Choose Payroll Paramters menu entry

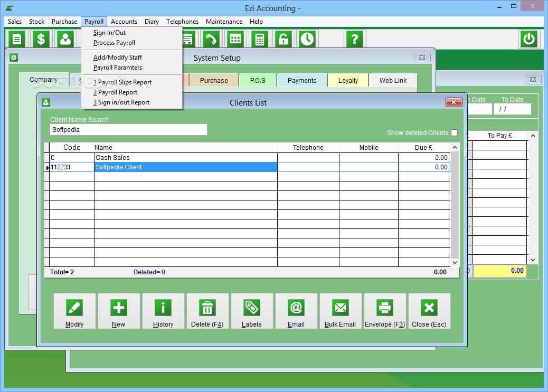click(x=132, y=68)
